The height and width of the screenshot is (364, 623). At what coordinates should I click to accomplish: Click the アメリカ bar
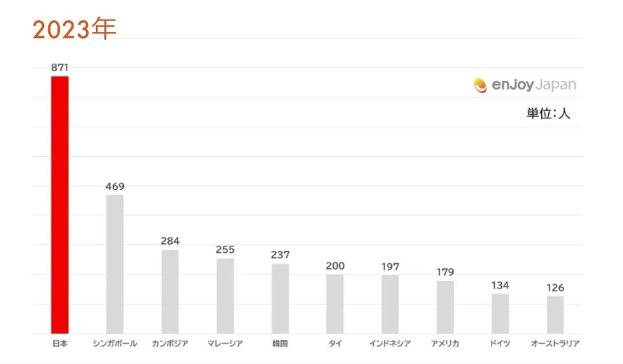click(445, 307)
